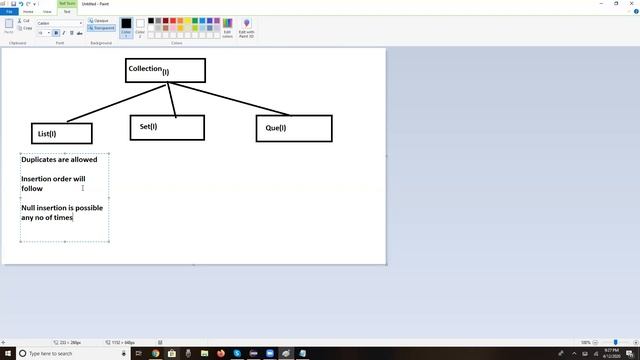Click the taskbar search field
The height and width of the screenshot is (360, 640).
point(73,353)
